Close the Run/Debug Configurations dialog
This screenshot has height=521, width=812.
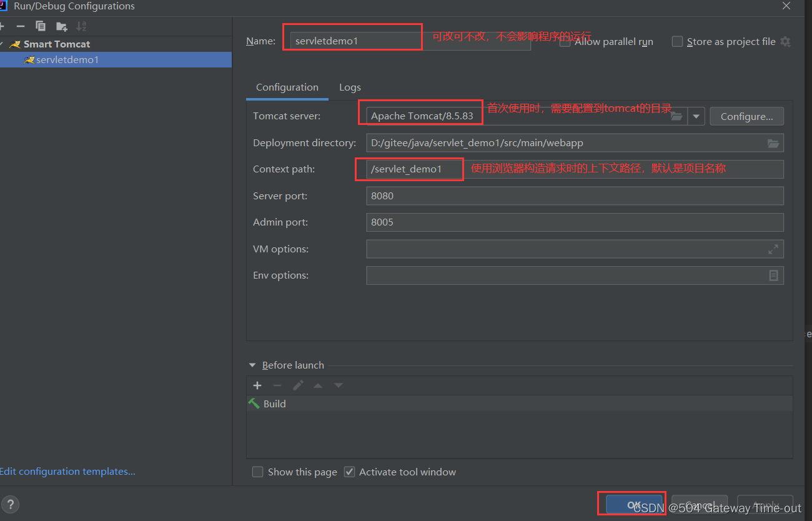click(x=786, y=6)
